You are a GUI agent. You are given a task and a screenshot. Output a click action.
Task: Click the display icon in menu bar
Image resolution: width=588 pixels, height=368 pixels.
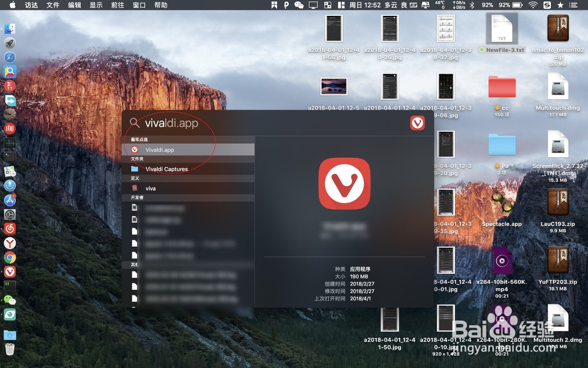[313, 5]
